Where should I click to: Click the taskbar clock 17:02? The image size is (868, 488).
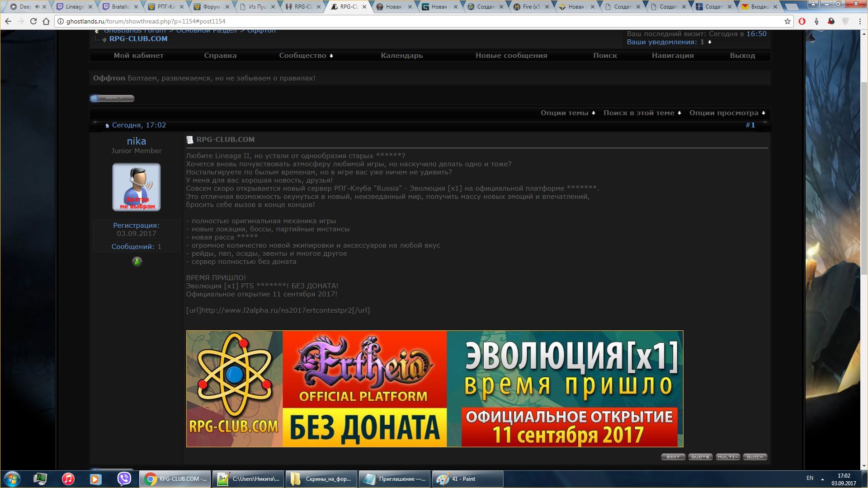click(844, 476)
